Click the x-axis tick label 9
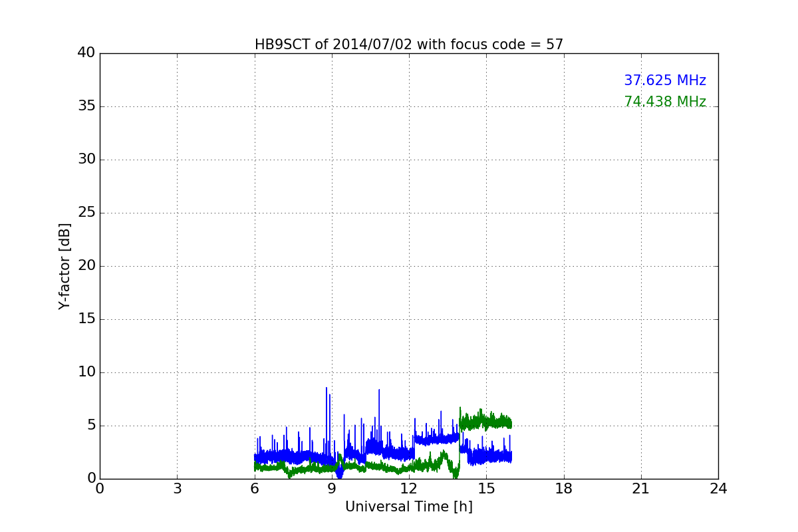Image resolution: width=798 pixels, height=532 pixels. (x=332, y=488)
